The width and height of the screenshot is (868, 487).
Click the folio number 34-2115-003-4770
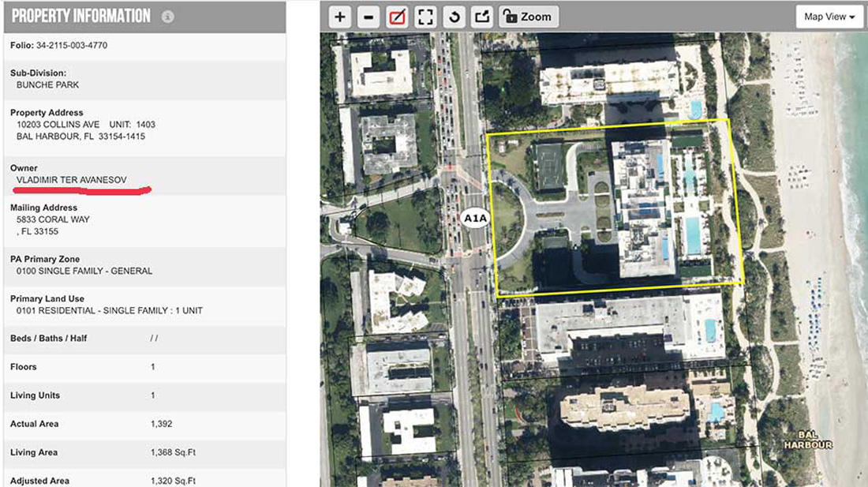coord(72,45)
